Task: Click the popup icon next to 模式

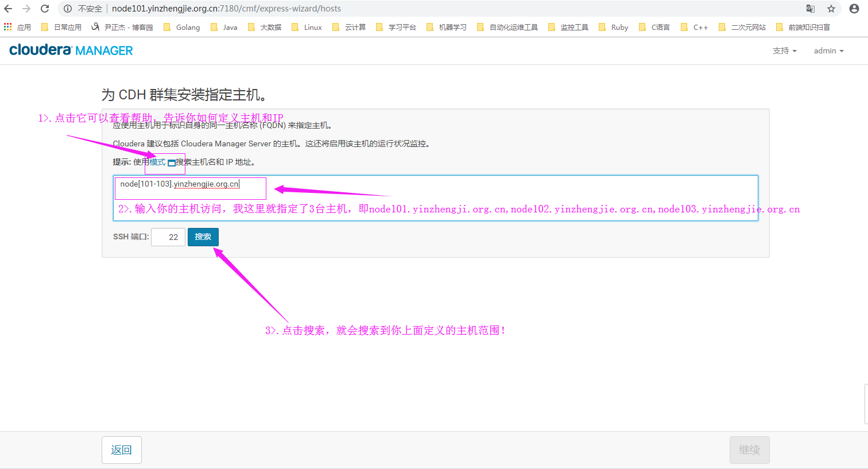Action: click(x=171, y=163)
